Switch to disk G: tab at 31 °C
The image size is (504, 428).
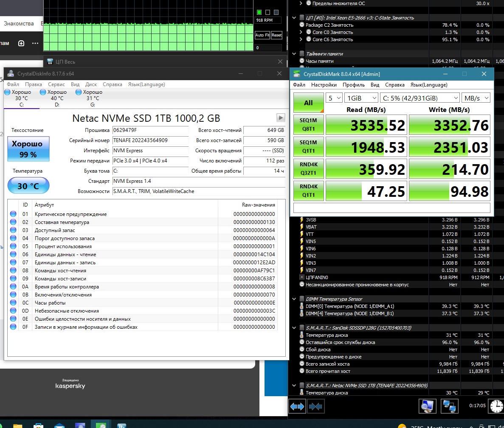(93, 98)
